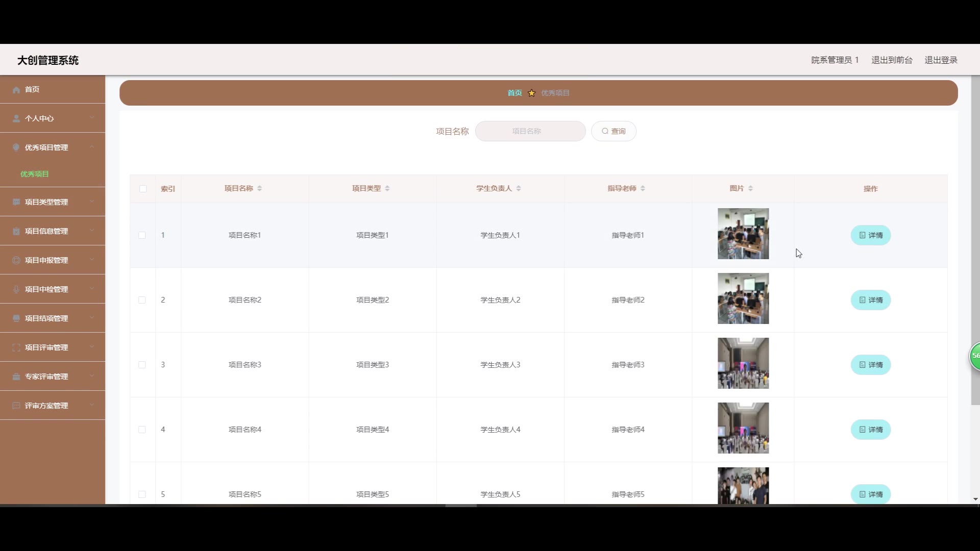
Task: Open 评审方案管理 in the sidebar
Action: pos(53,406)
